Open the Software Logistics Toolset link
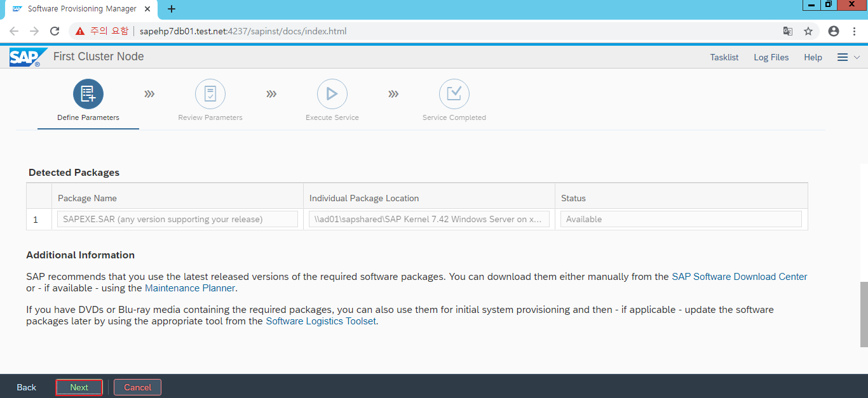 pos(321,321)
